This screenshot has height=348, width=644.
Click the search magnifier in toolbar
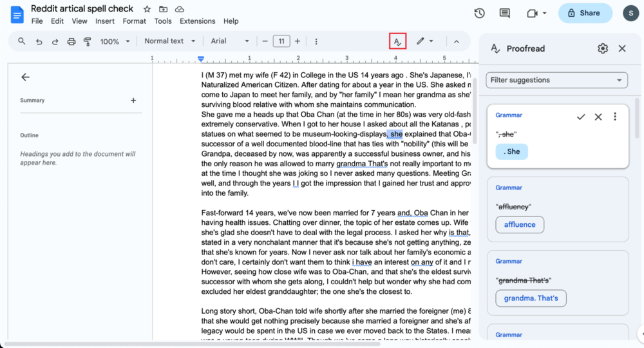point(22,41)
